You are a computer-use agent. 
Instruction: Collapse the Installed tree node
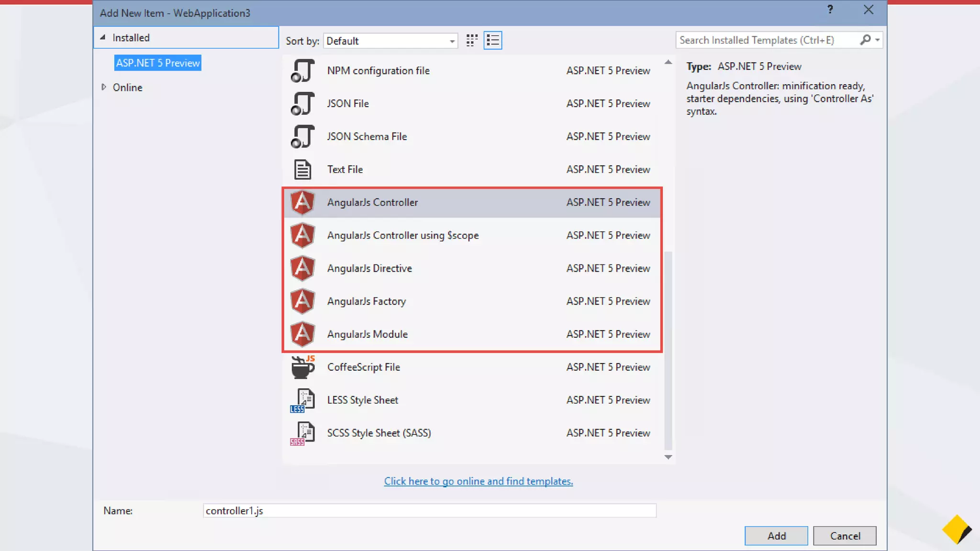click(x=102, y=37)
